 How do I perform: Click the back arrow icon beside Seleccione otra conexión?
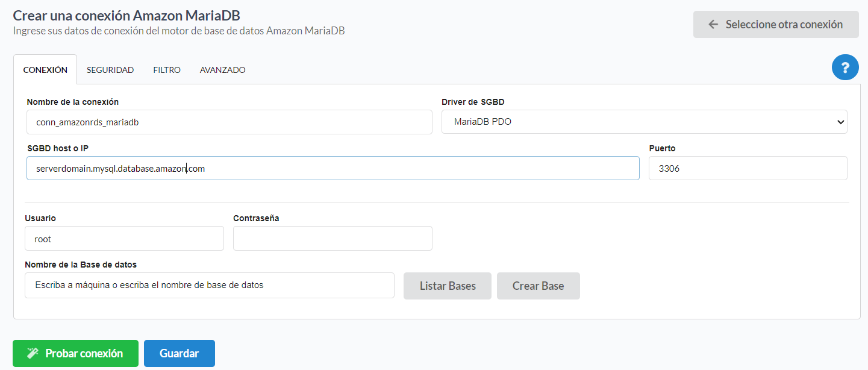(x=713, y=25)
